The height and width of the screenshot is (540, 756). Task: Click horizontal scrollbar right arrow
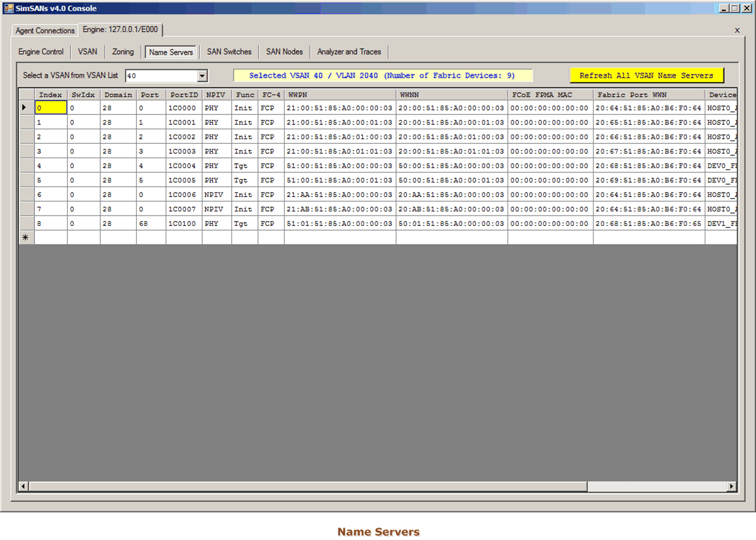coord(732,487)
